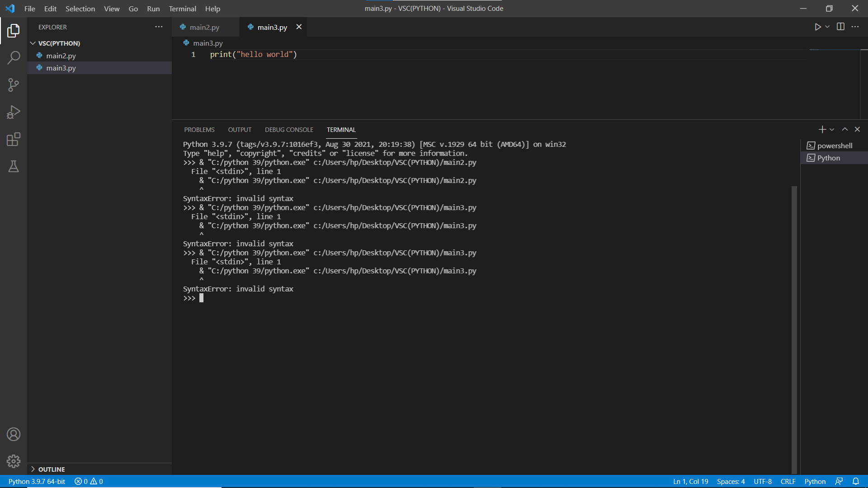The width and height of the screenshot is (868, 488).
Task: Minimize the VS Code window
Action: tap(803, 9)
